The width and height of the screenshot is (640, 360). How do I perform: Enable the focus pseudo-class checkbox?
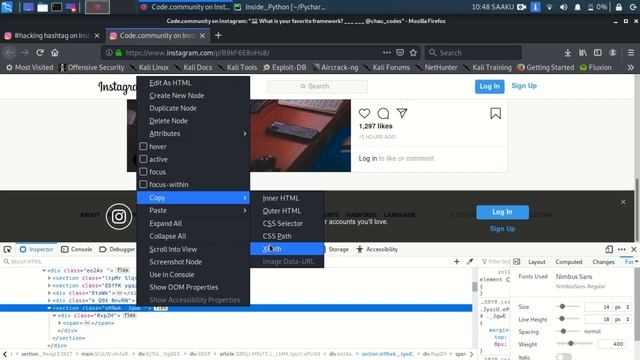pyautogui.click(x=143, y=171)
